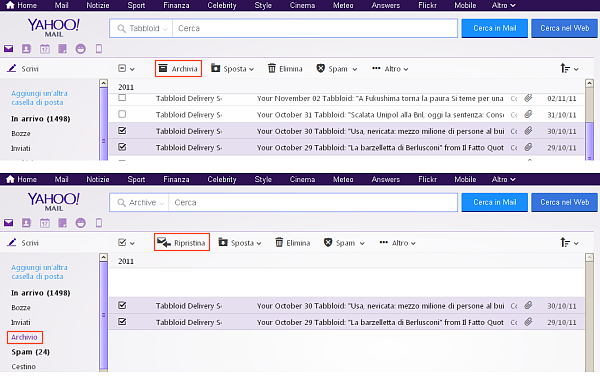Toggle select-all checkbox left of Ripristina
The image size is (600, 376).
122,243
